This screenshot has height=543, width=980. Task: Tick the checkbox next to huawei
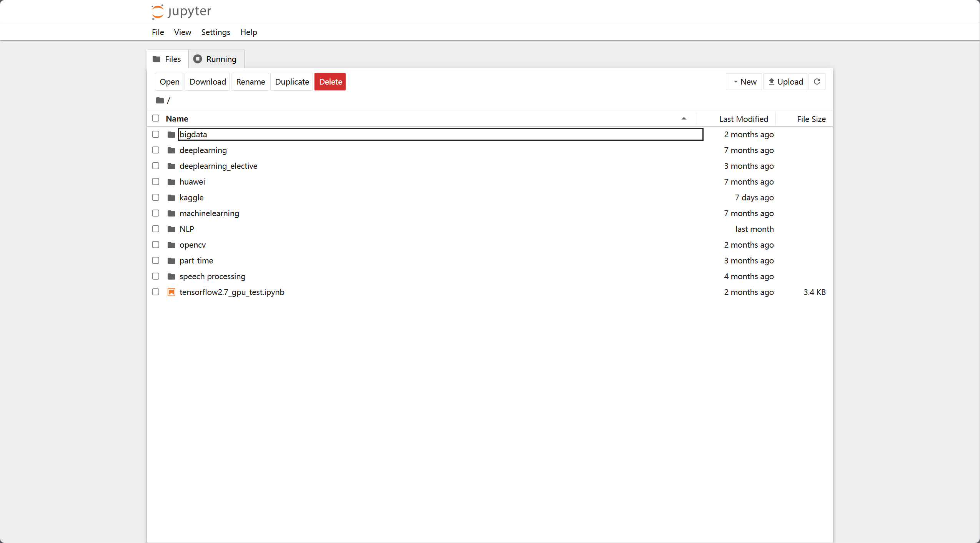156,182
